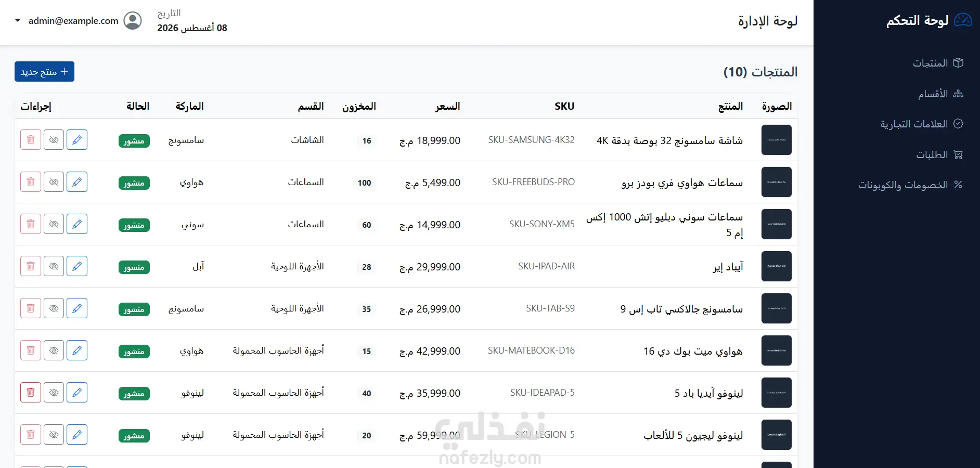The height and width of the screenshot is (468, 980).
Task: Click the منتج جديد button
Action: (x=44, y=72)
